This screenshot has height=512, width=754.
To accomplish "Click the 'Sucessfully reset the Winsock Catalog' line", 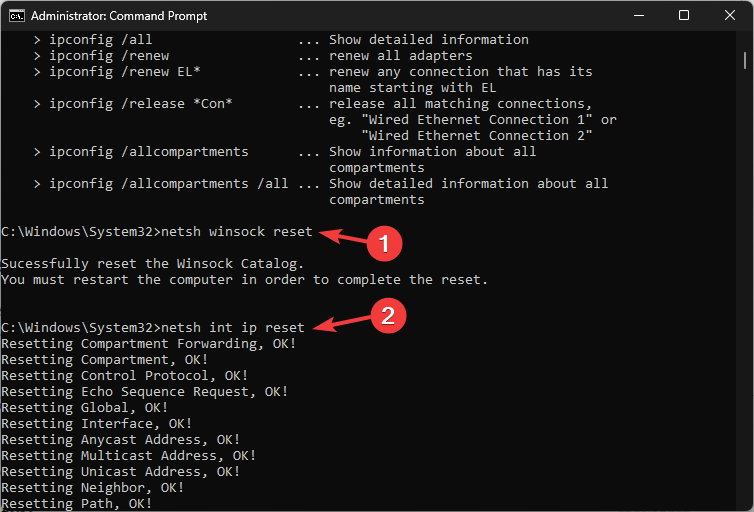I will tap(152, 264).
